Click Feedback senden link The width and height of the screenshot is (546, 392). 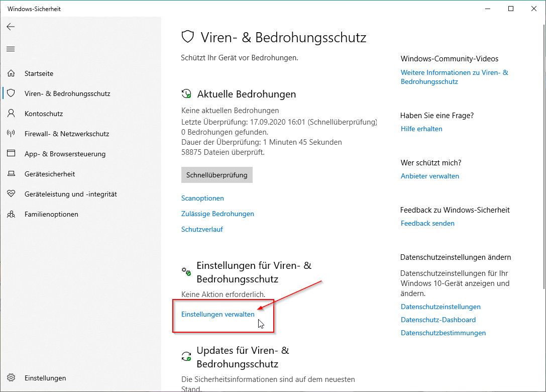coord(427,223)
